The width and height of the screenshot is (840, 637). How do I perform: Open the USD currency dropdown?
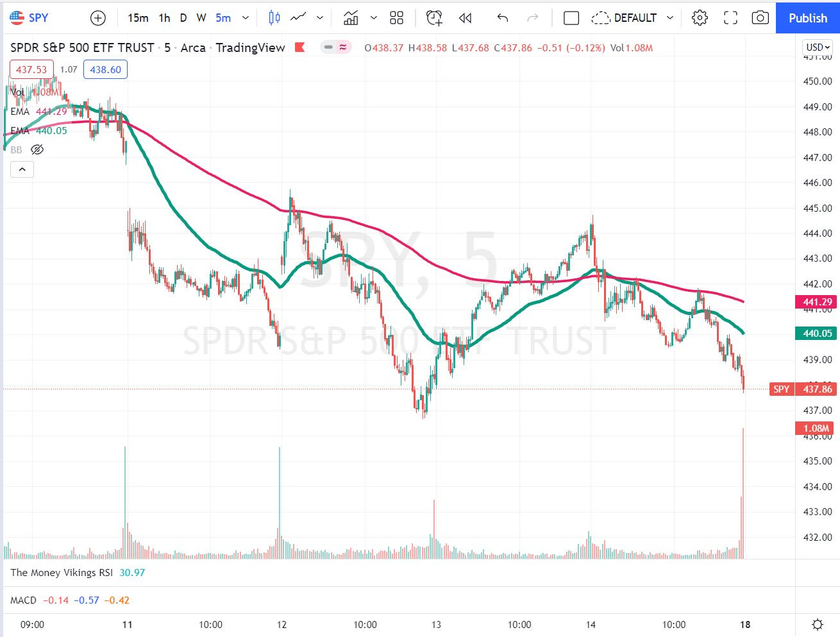(818, 47)
